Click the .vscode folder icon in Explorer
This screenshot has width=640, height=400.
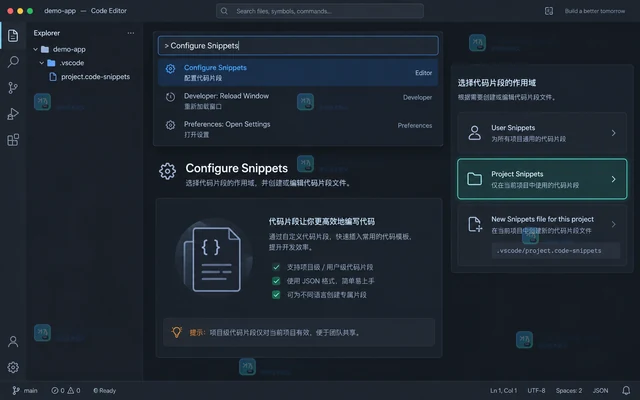[x=51, y=63]
